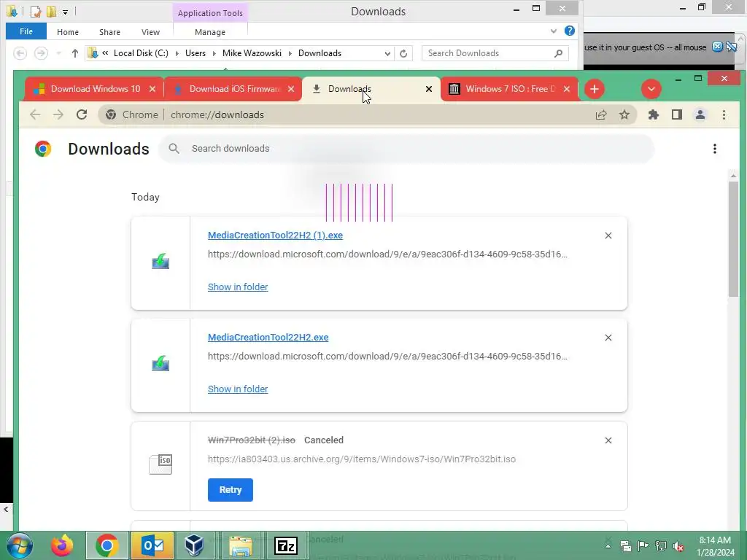
Task: Click the MediaCreationTool22H2 (1).exe file icon
Action: [x=160, y=262]
